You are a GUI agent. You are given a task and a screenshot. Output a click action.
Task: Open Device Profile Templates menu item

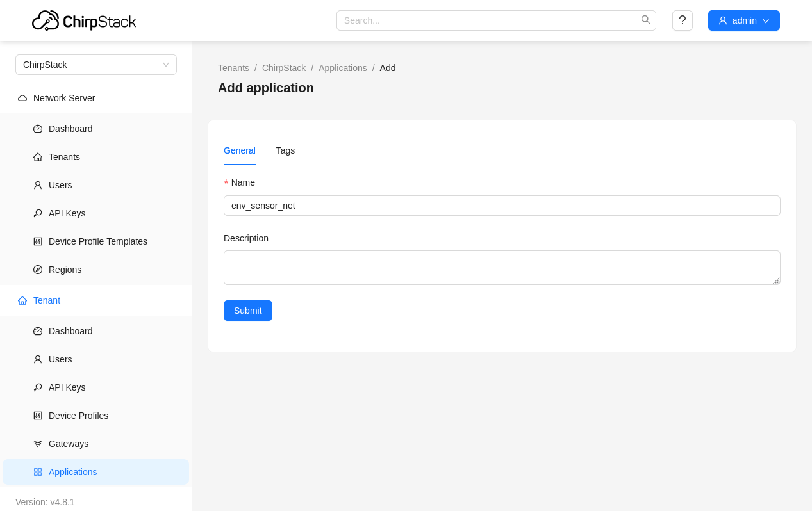[96, 241]
